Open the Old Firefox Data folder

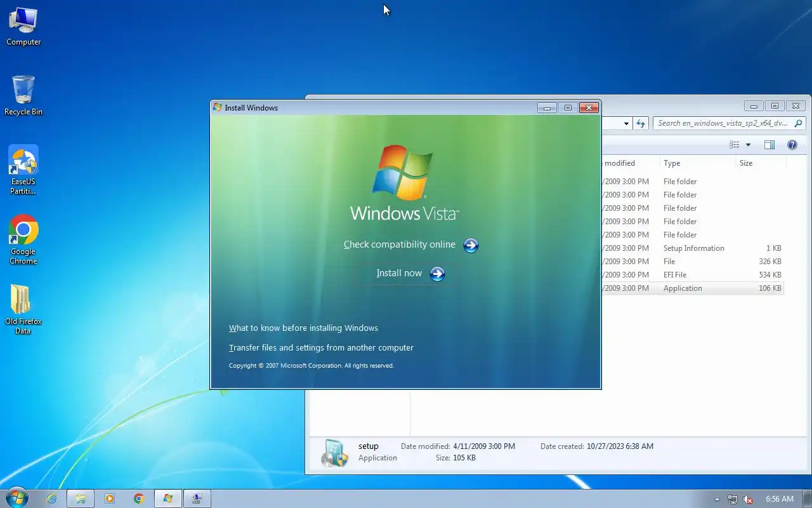[23, 310]
